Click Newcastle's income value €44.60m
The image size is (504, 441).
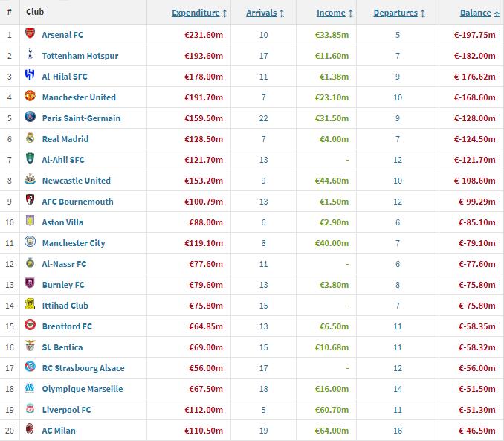coord(332,181)
